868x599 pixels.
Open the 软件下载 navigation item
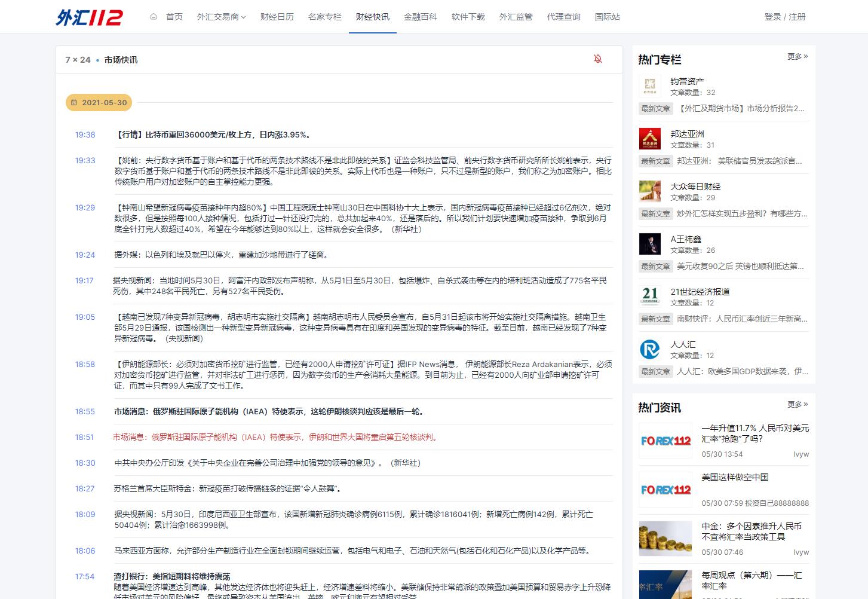pyautogui.click(x=468, y=17)
